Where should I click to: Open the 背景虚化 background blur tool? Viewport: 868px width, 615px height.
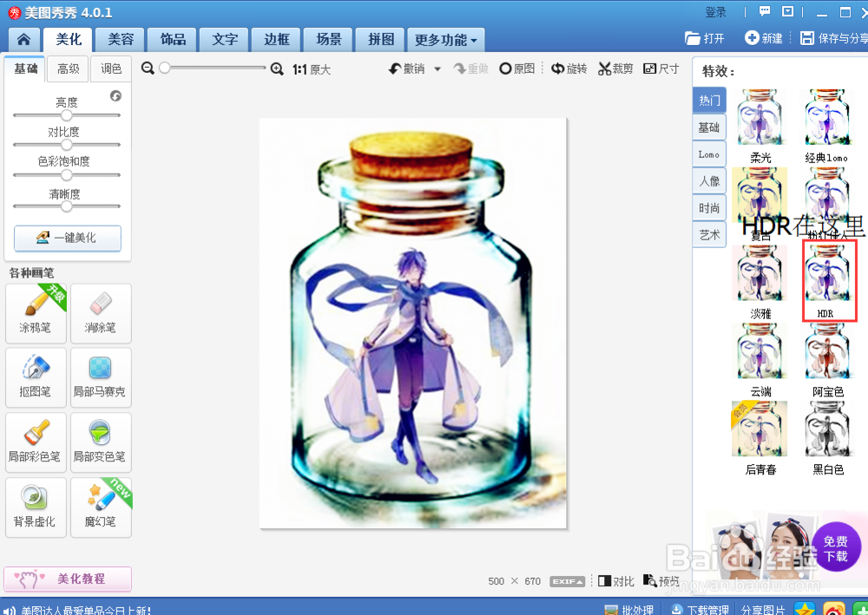(36, 507)
